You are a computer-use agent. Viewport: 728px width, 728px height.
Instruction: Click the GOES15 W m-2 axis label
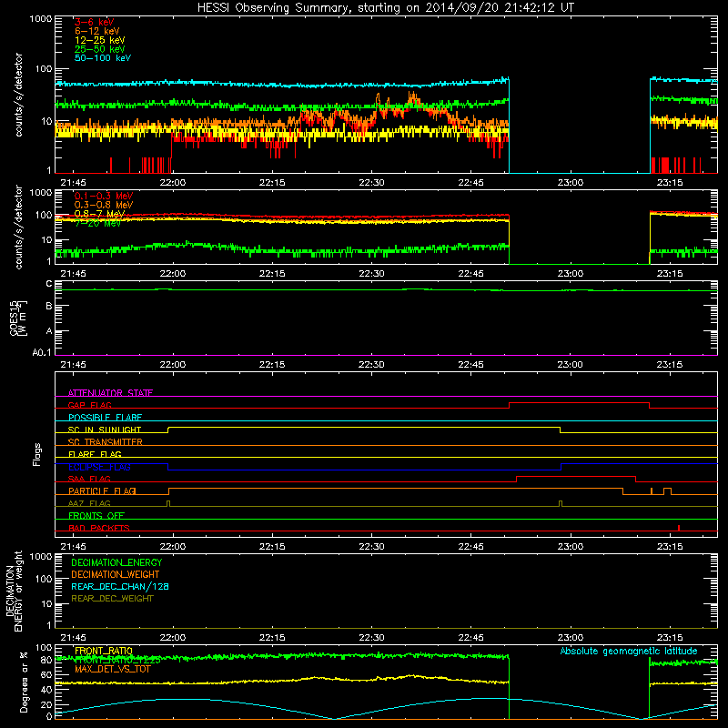(18, 318)
